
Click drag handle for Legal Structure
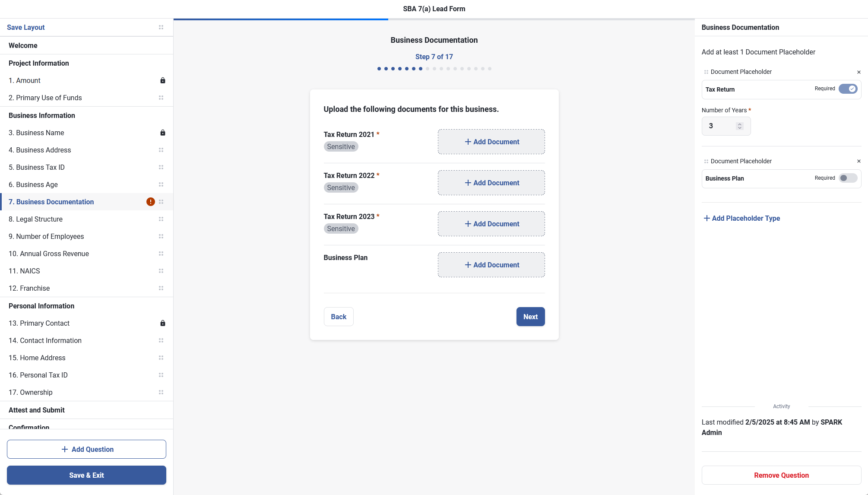[161, 219]
